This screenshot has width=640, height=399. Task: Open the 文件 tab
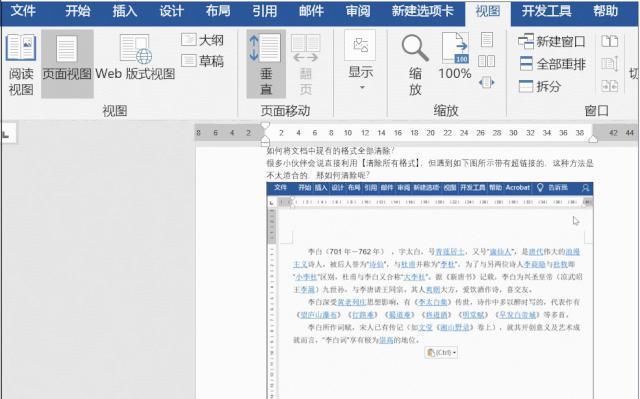pyautogui.click(x=23, y=11)
